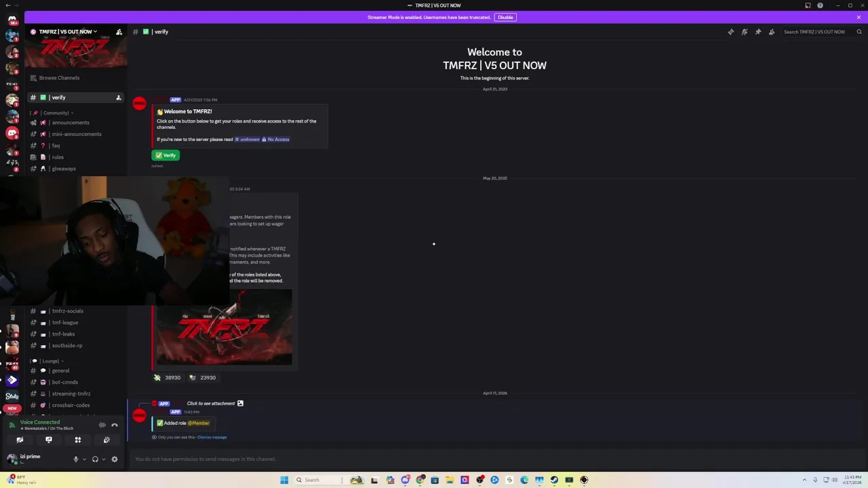Click the unknown channel mention link
Image resolution: width=868 pixels, height=488 pixels.
tap(247, 140)
